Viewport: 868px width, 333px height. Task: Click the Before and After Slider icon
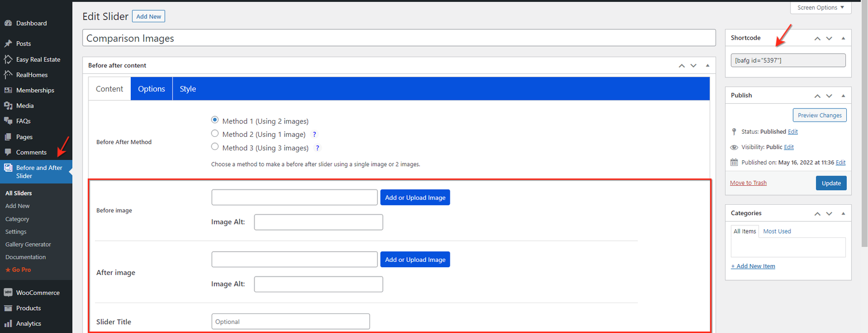coord(8,168)
